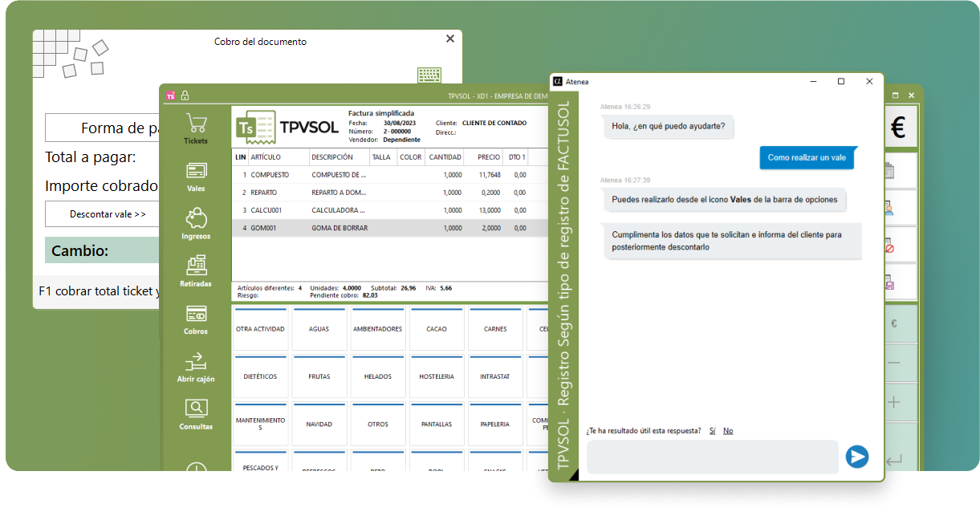Screen dimensions: 980x512
Task: Select the HELADOS category tile
Action: coord(377,376)
